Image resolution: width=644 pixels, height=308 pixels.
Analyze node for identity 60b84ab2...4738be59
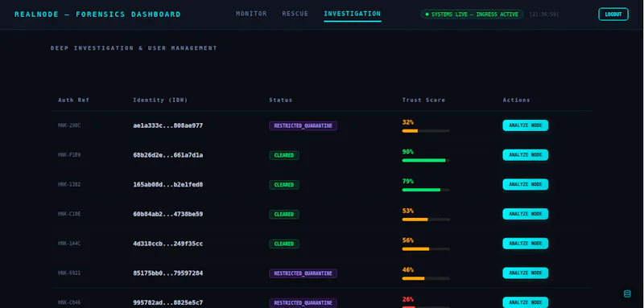[526, 214]
